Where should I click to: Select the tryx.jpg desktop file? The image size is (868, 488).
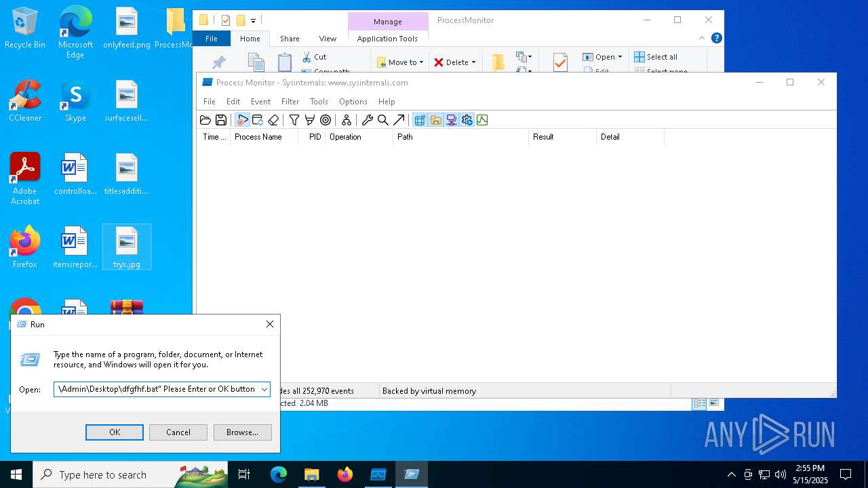[127, 247]
